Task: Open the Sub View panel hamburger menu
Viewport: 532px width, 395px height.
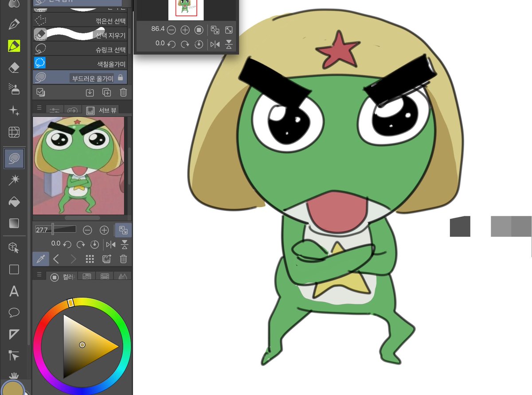Action: coord(39,108)
